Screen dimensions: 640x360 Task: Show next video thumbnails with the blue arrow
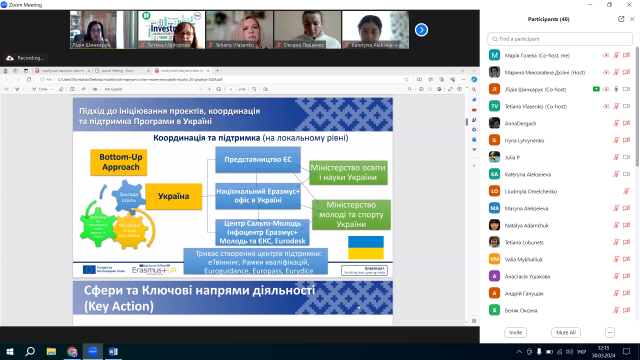[421, 30]
